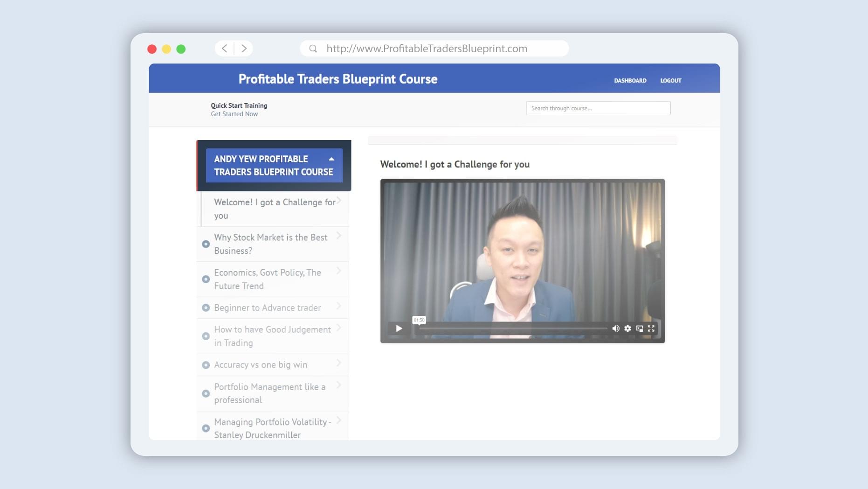This screenshot has width=868, height=489.
Task: Open lesson How to have Good Judgement in Trading
Action: (272, 336)
